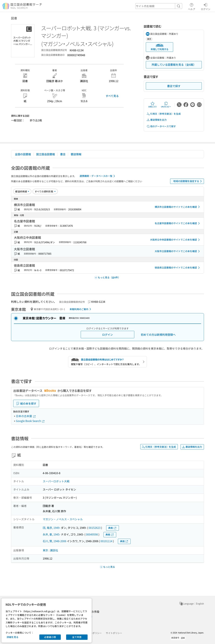Screen dimensions: 215x644
Task: Click 書誌情報を出力 button in 書誌情報 section
Action: coord(192,447)
